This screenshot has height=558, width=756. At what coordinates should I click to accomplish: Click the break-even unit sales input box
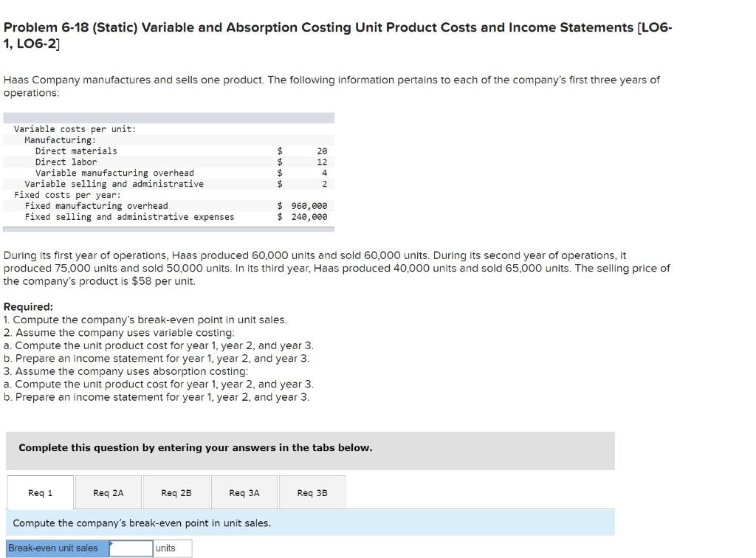(x=130, y=548)
